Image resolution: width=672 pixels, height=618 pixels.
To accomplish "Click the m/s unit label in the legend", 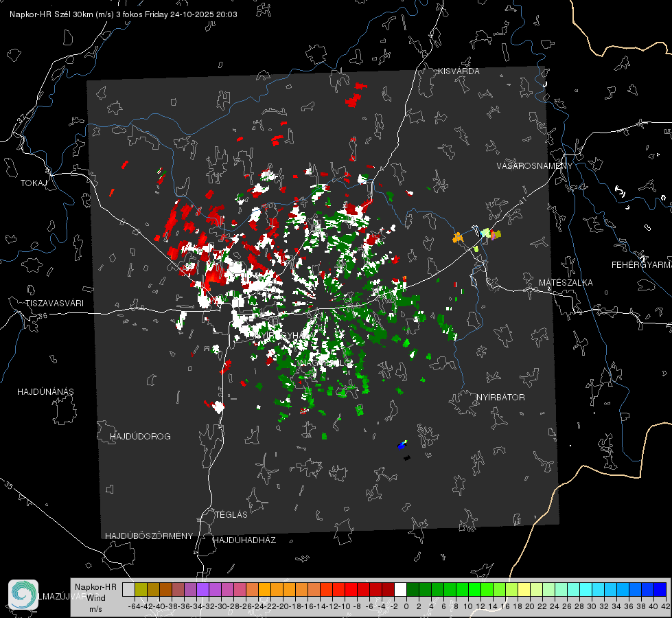I will [95, 609].
